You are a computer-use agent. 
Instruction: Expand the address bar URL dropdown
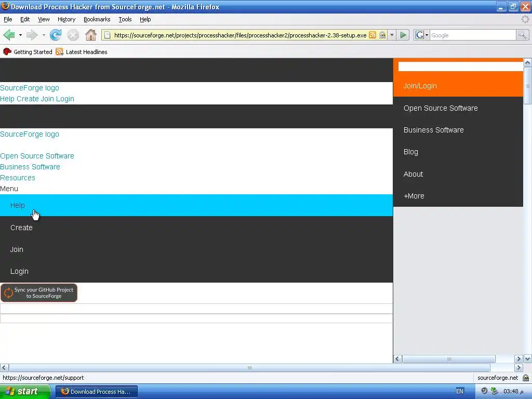[392, 35]
